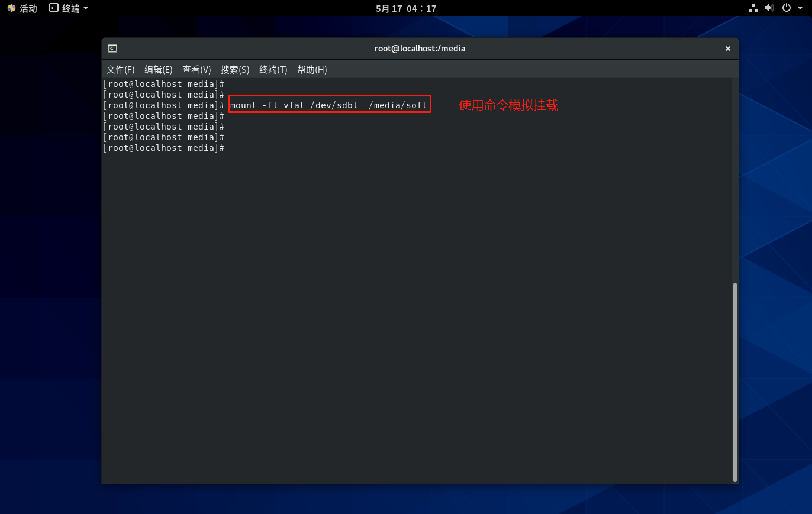Click the volume speaker icon
Viewport: 812px width, 514px height.
[769, 8]
